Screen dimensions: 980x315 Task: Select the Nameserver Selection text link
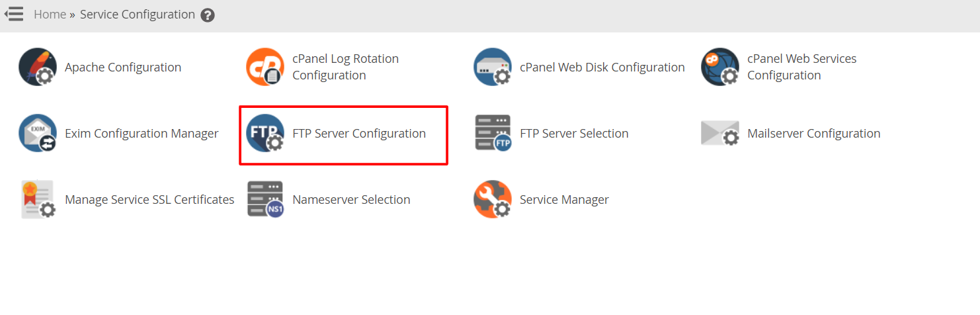coord(351,199)
